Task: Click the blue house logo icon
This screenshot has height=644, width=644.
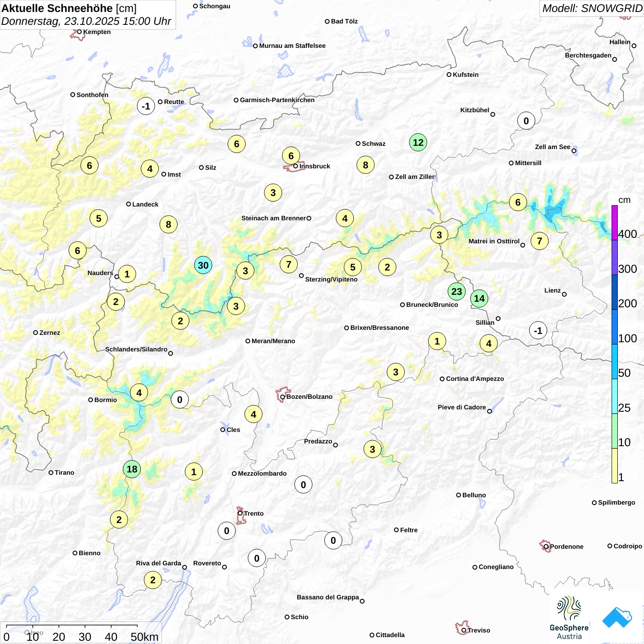Action: point(617,617)
